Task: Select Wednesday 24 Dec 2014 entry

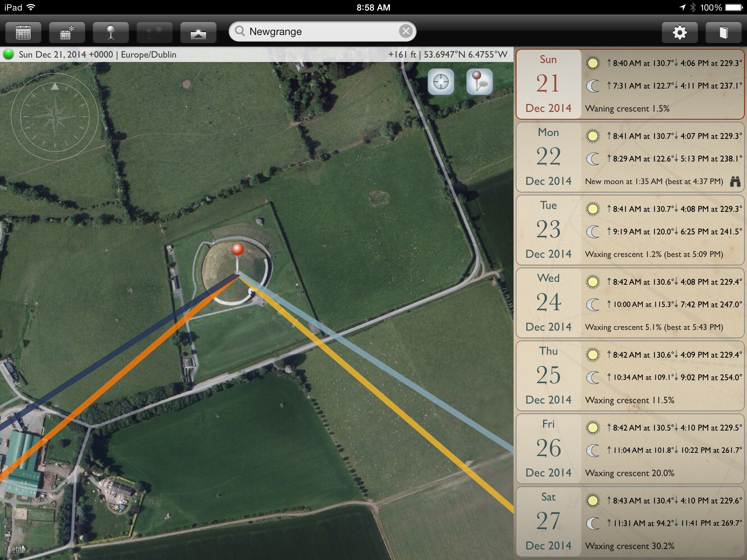Action: 630,303
